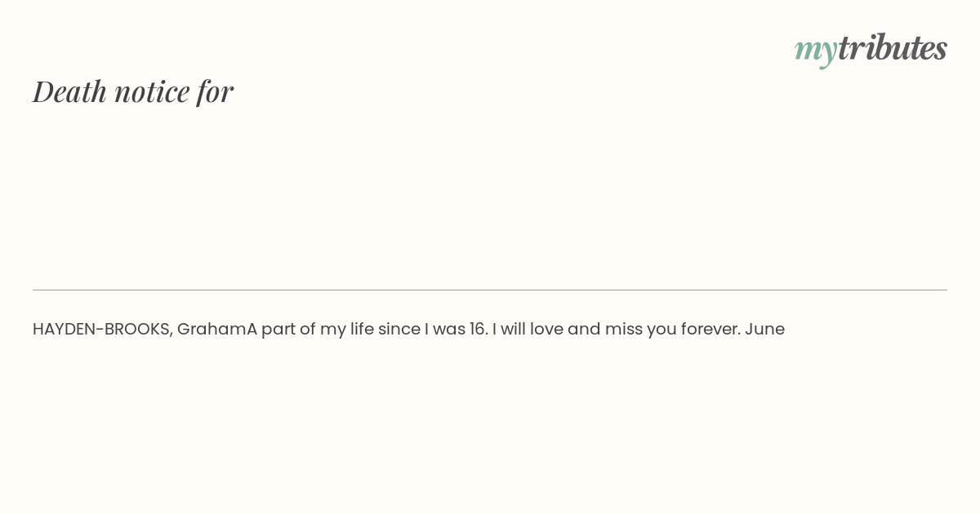
Task: Click the word "for" in the heading
Action: click(x=216, y=91)
